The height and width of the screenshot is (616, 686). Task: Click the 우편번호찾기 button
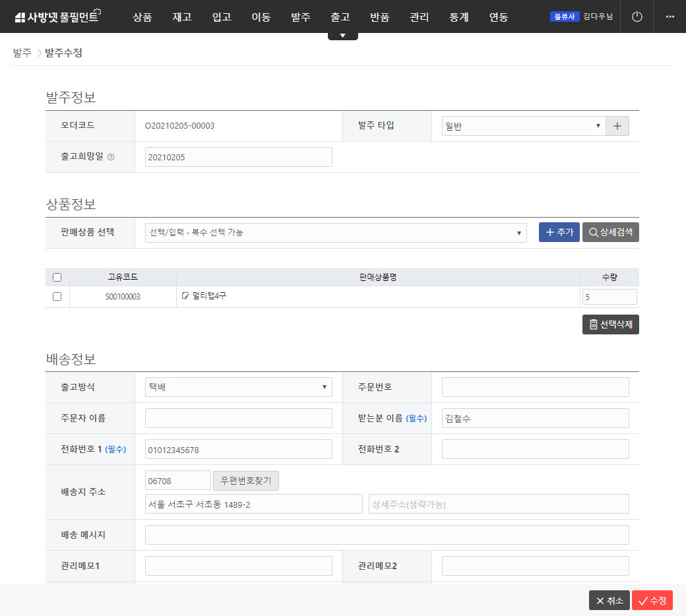click(x=245, y=481)
